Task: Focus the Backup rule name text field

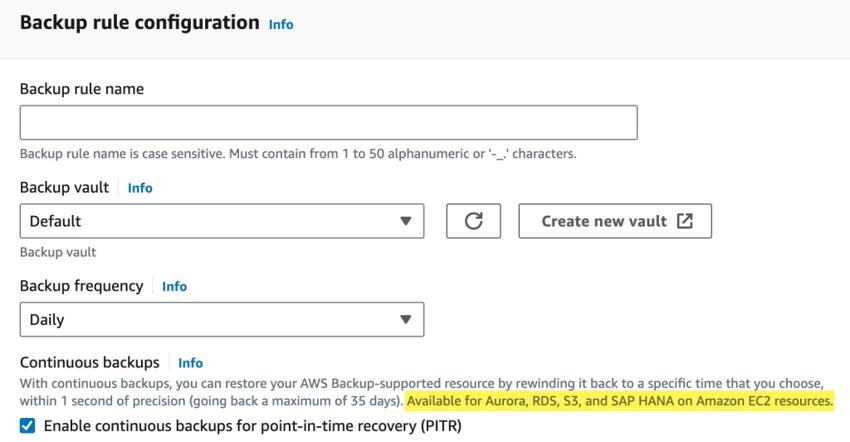Action: click(329, 123)
